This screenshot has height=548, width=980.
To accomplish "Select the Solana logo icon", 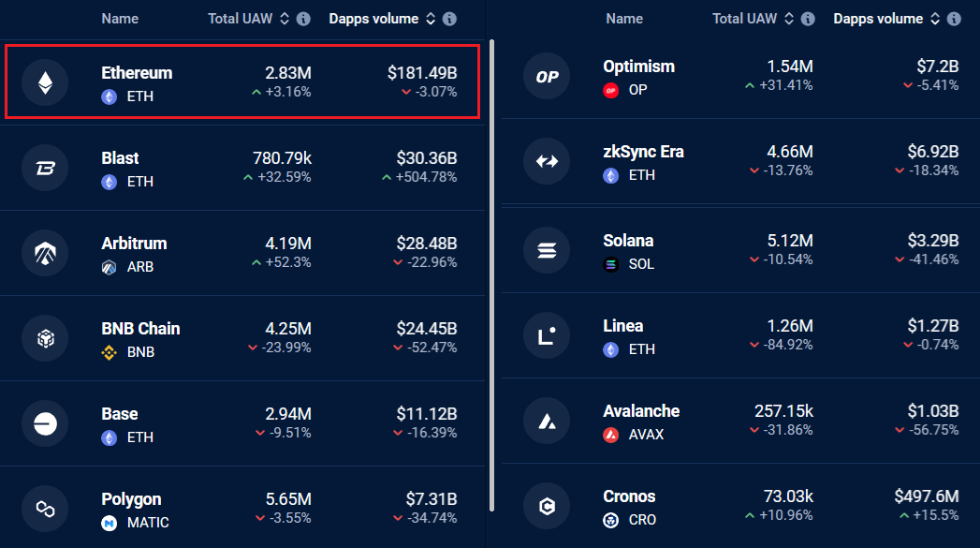I will point(547,250).
